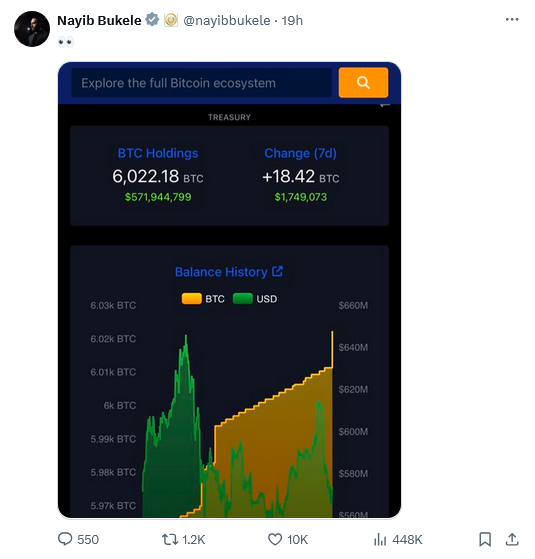
Task: Open the @nayibbukele handle link
Action: (x=227, y=21)
